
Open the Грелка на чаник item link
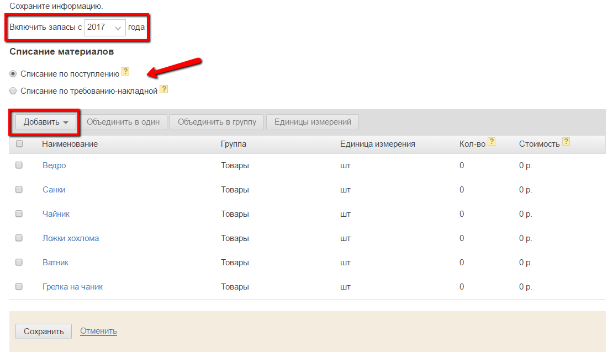pos(73,287)
